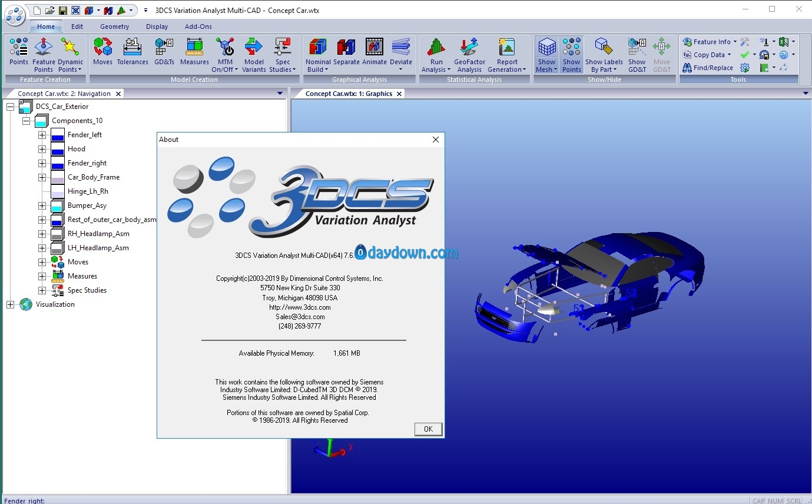812x504 pixels.
Task: Collapse the Components_10 tree node
Action: 26,121
